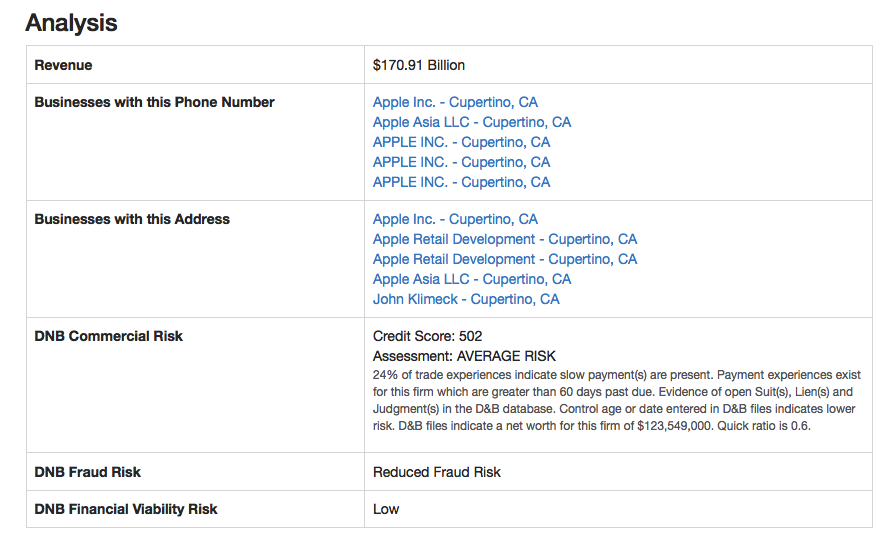
Task: Open second Apple Retail Development link
Action: [x=505, y=259]
